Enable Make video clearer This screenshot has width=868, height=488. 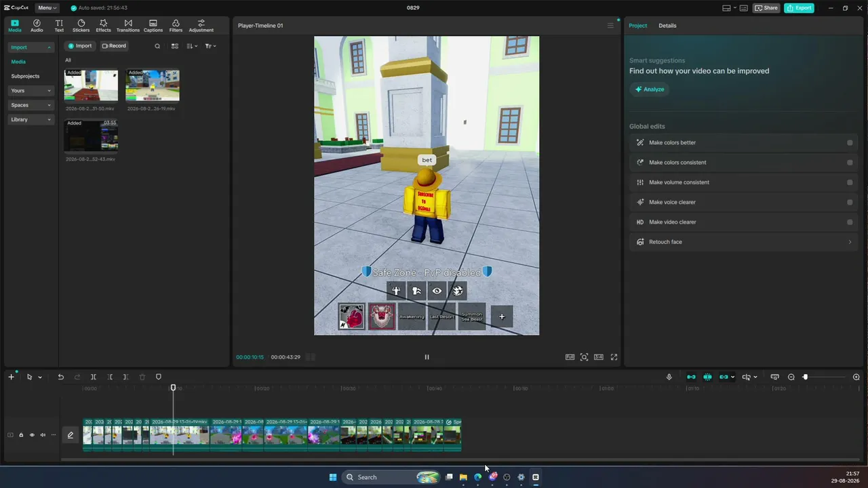pyautogui.click(x=850, y=222)
